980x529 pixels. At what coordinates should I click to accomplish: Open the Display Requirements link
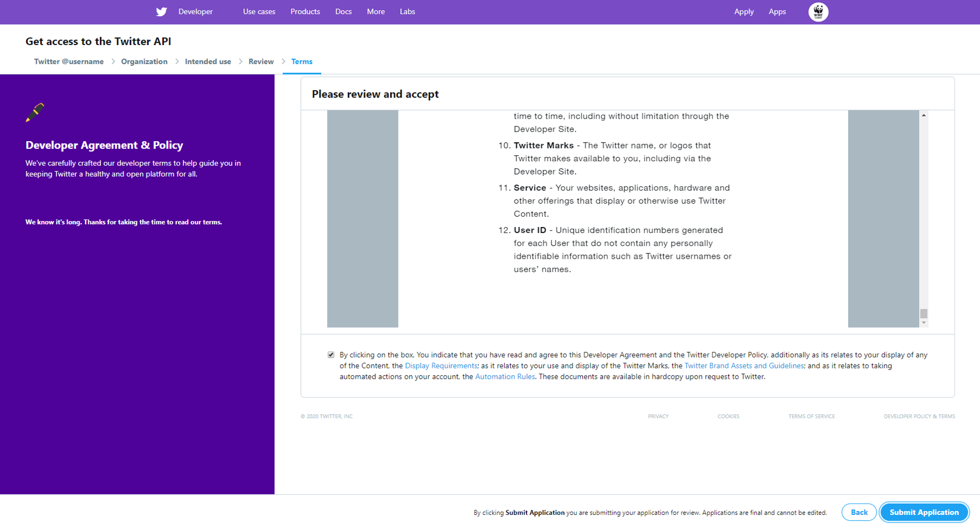(441, 366)
